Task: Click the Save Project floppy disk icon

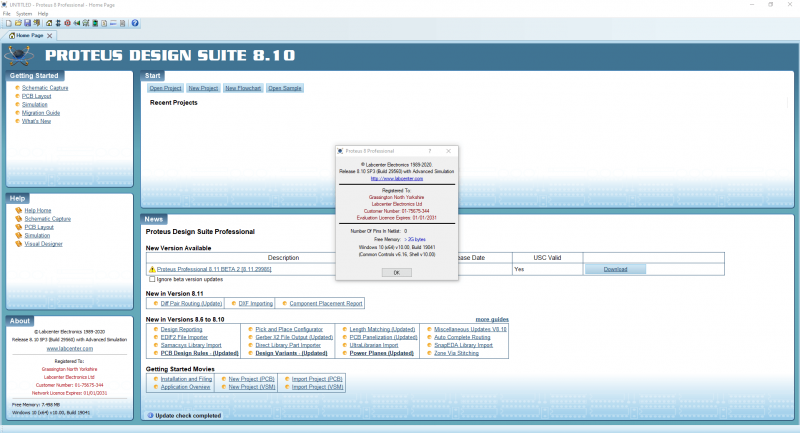Action: tap(28, 23)
